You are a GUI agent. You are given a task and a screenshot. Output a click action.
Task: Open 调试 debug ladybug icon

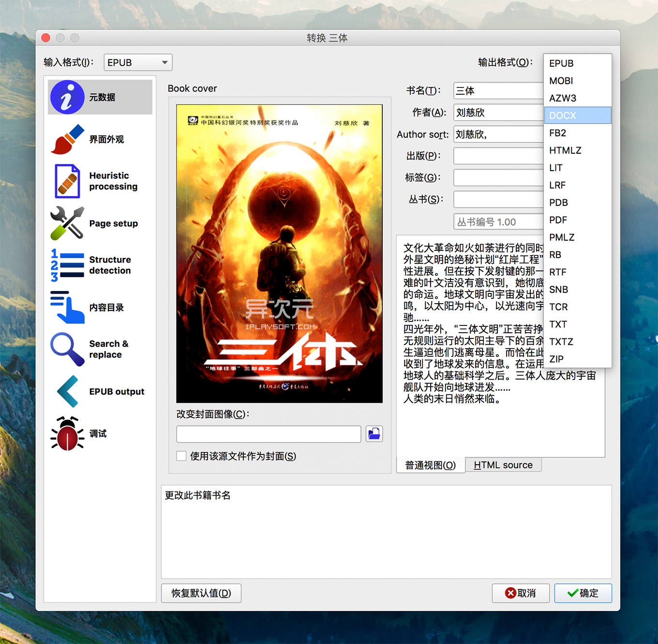67,433
